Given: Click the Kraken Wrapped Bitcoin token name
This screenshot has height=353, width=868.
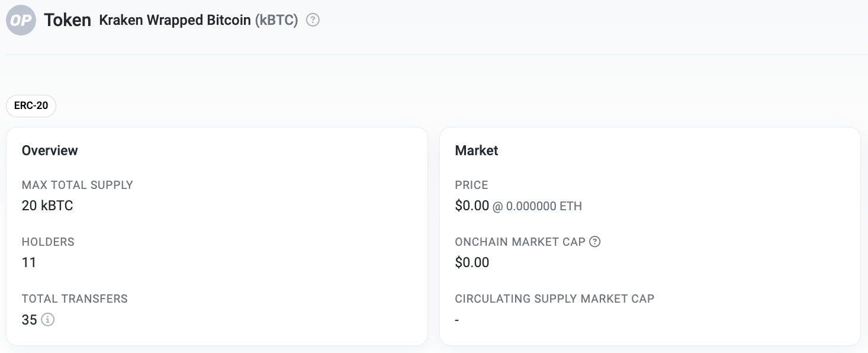Looking at the screenshot, I should click(175, 20).
